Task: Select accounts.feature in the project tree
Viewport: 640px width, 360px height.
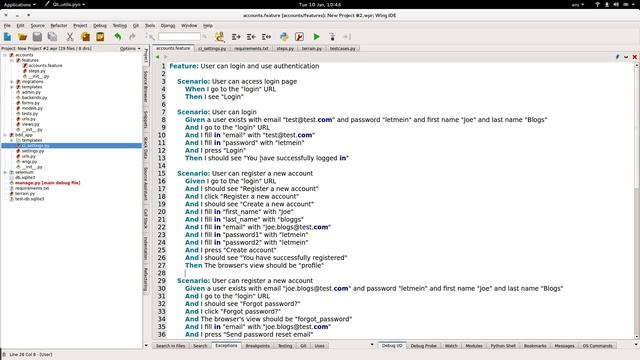Action: click(x=45, y=65)
